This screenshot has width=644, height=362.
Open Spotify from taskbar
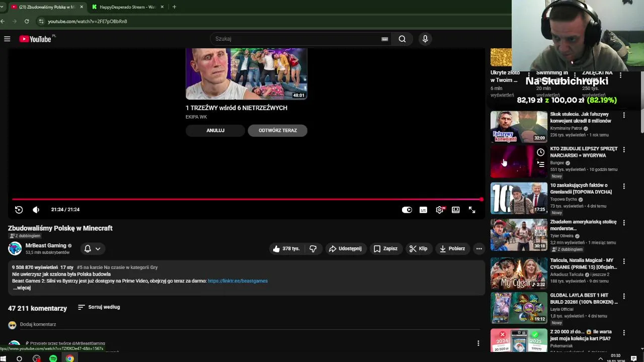coord(53,358)
